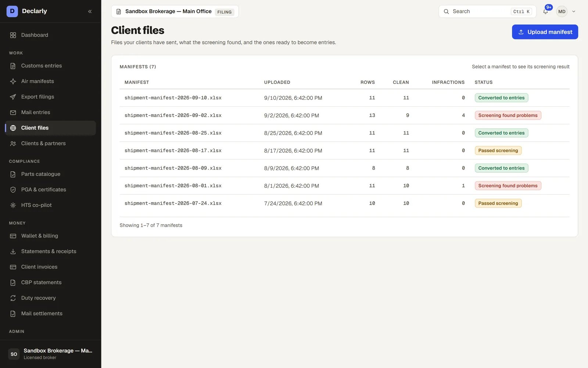This screenshot has width=588, height=368.
Task: Click the Export filings send icon
Action: tap(13, 97)
